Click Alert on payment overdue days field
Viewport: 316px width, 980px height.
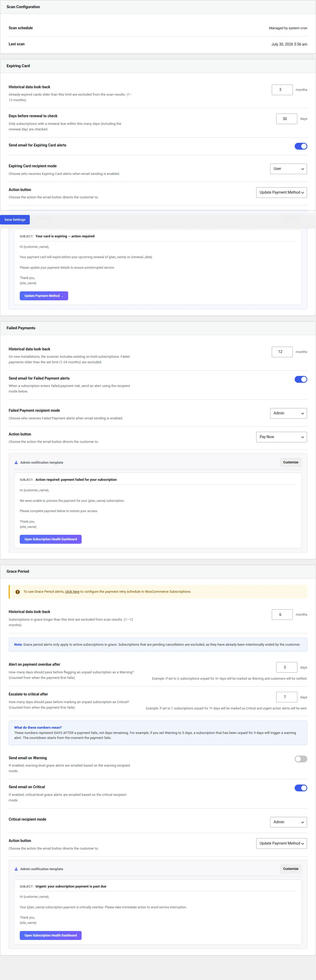(286, 667)
